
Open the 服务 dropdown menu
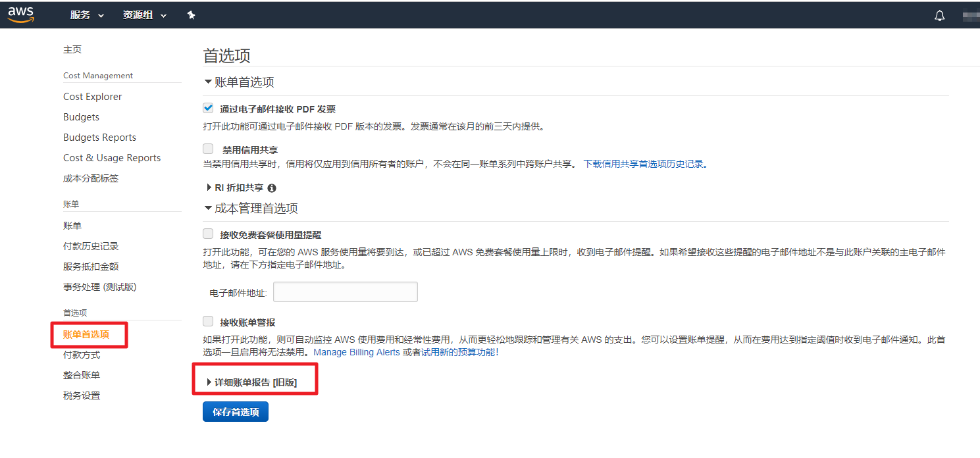[x=87, y=15]
